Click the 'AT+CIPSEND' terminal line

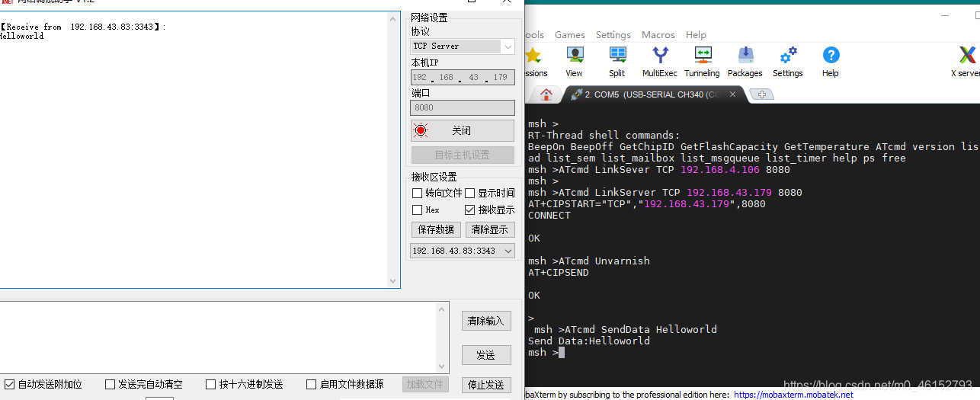click(559, 273)
